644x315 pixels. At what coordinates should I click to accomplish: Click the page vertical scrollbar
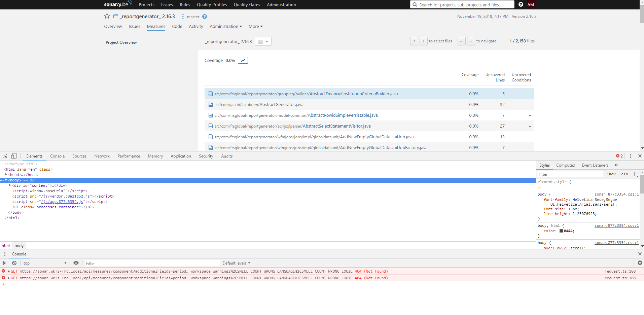pos(642,13)
